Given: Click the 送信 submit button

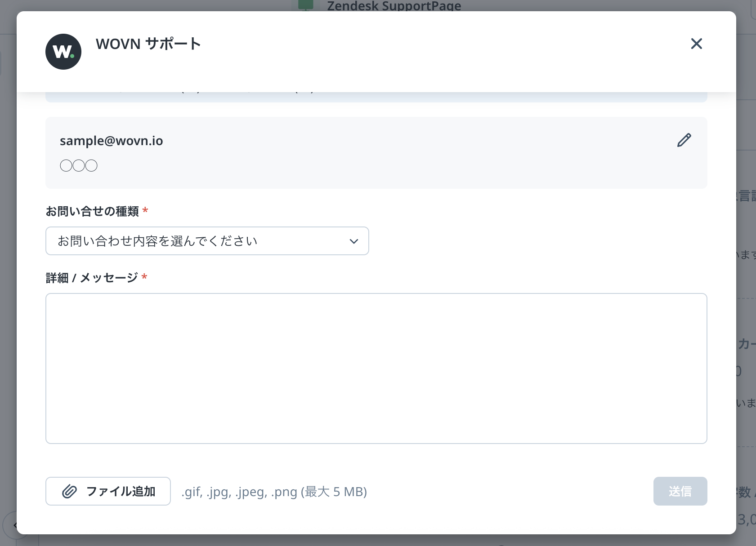Looking at the screenshot, I should [x=680, y=491].
